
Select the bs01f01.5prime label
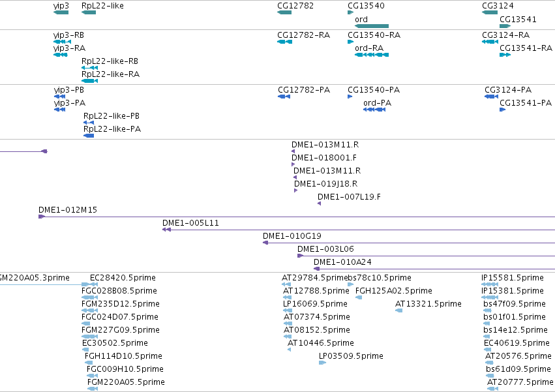click(515, 317)
